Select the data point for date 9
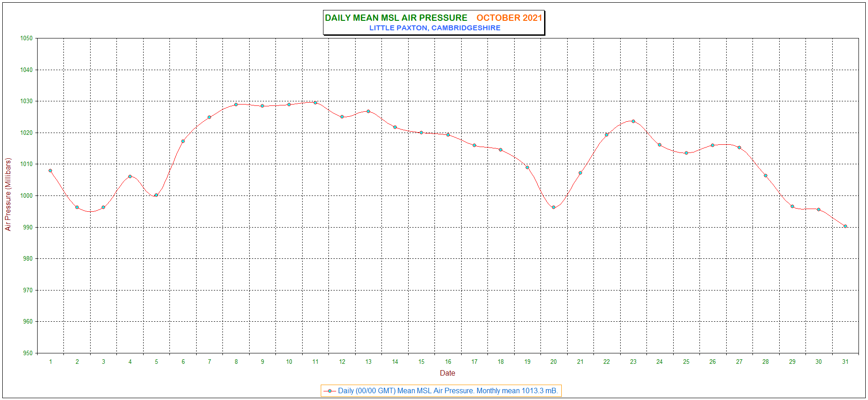 click(262, 106)
